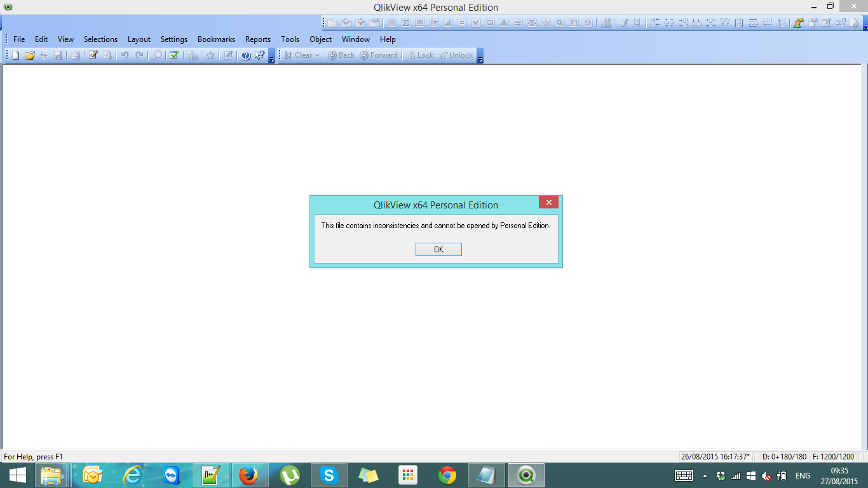Click the Format Painter brush icon
Screen dimensions: 868x488
[624, 23]
